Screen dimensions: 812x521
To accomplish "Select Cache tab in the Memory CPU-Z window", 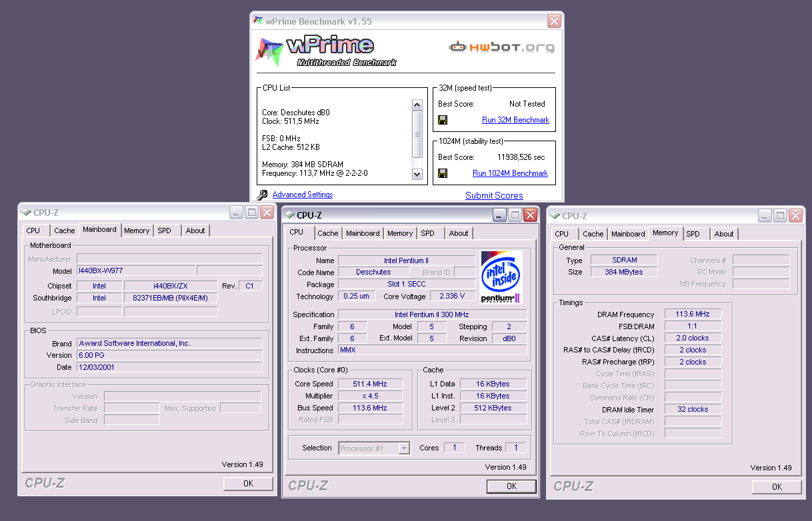I will coord(593,234).
